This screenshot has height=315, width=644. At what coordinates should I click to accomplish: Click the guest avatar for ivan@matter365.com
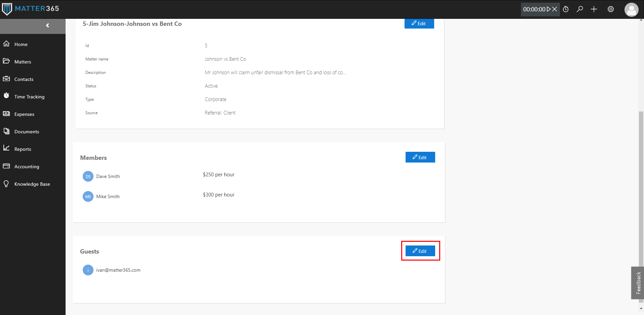[88, 270]
